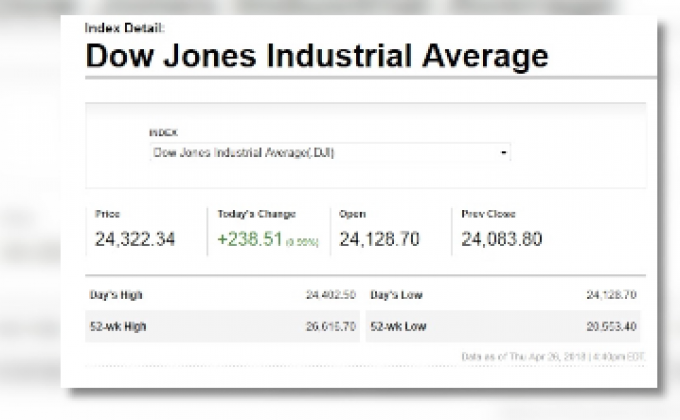Click the Dow Jones Industrial Average page heading
The width and height of the screenshot is (680, 420).
(316, 55)
